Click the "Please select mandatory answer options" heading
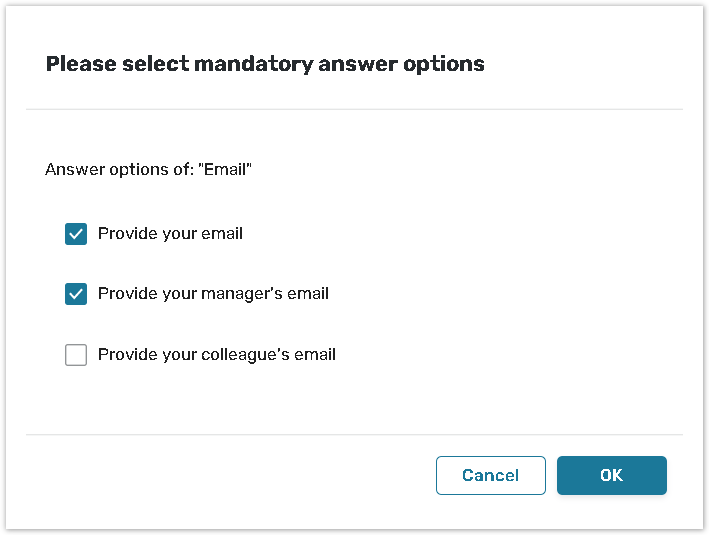Screen dimensions: 709x535 click(265, 64)
